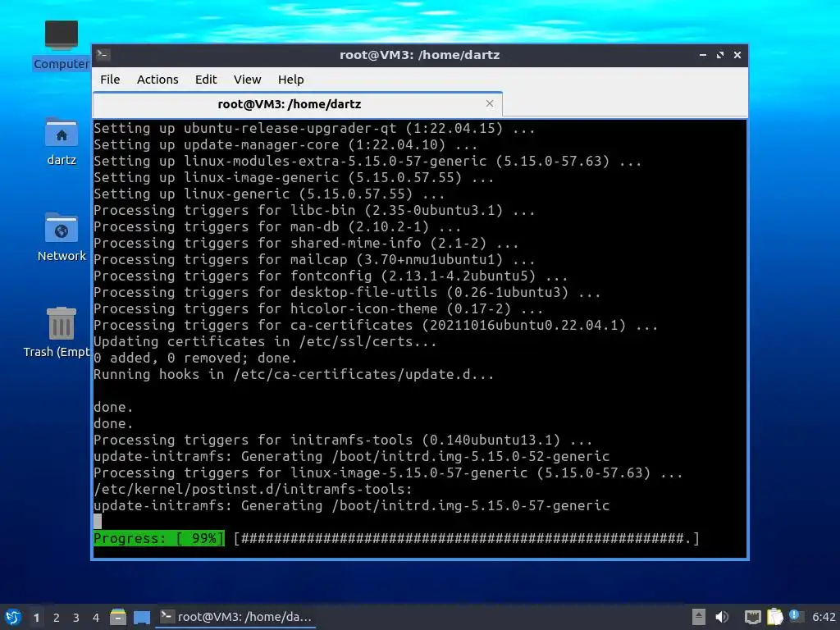Open the network connection tray icon

pos(753,617)
